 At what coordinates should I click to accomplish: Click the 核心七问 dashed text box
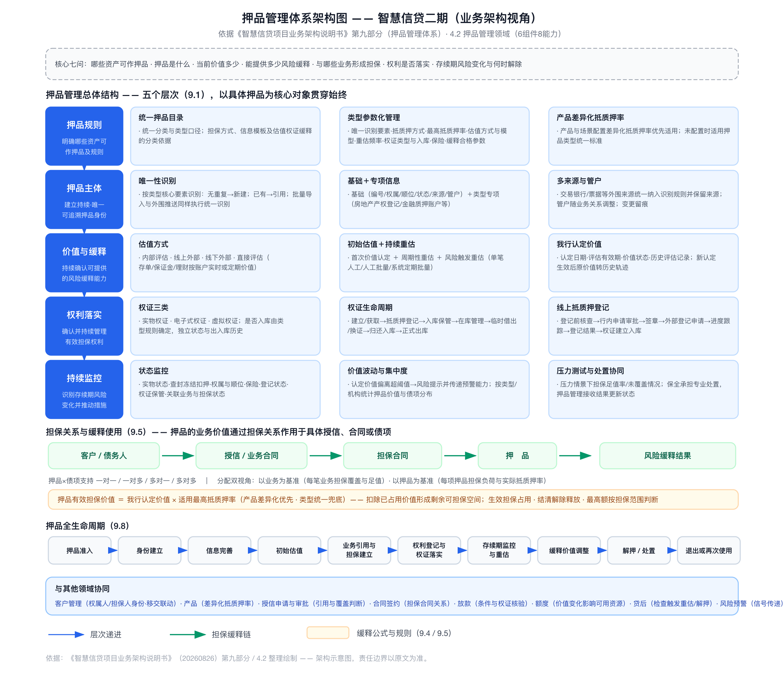coord(392,64)
